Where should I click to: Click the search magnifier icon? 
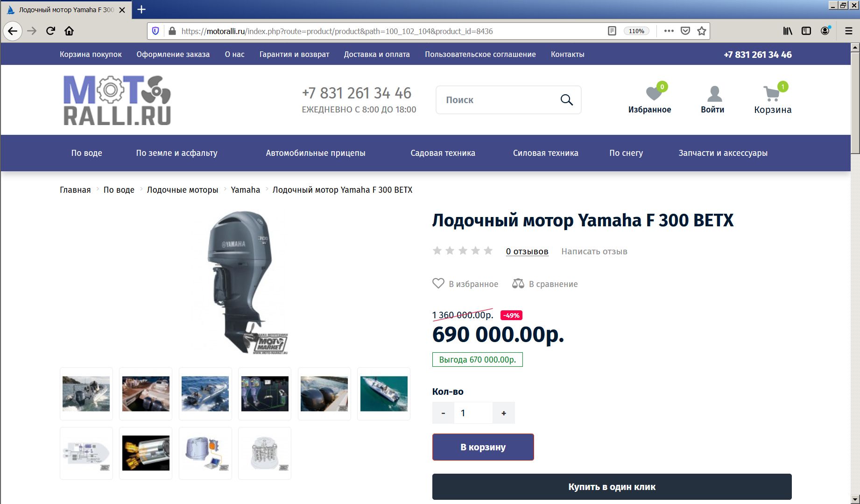[566, 100]
